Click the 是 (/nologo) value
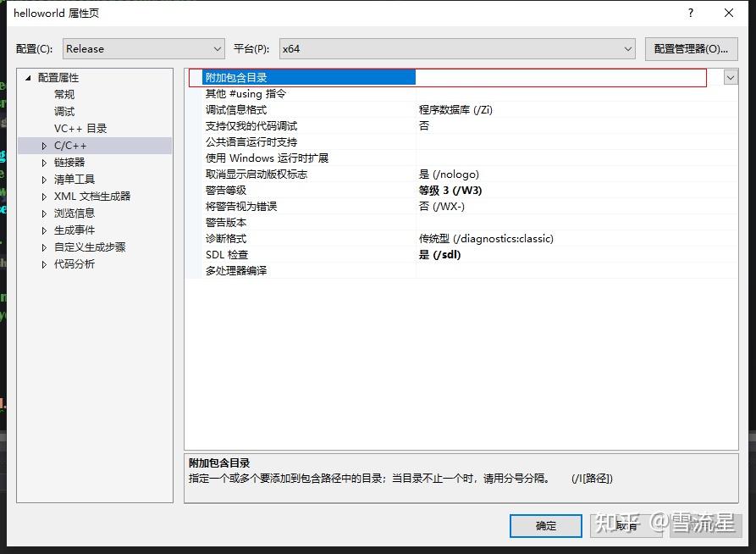This screenshot has height=554, width=756. click(449, 175)
